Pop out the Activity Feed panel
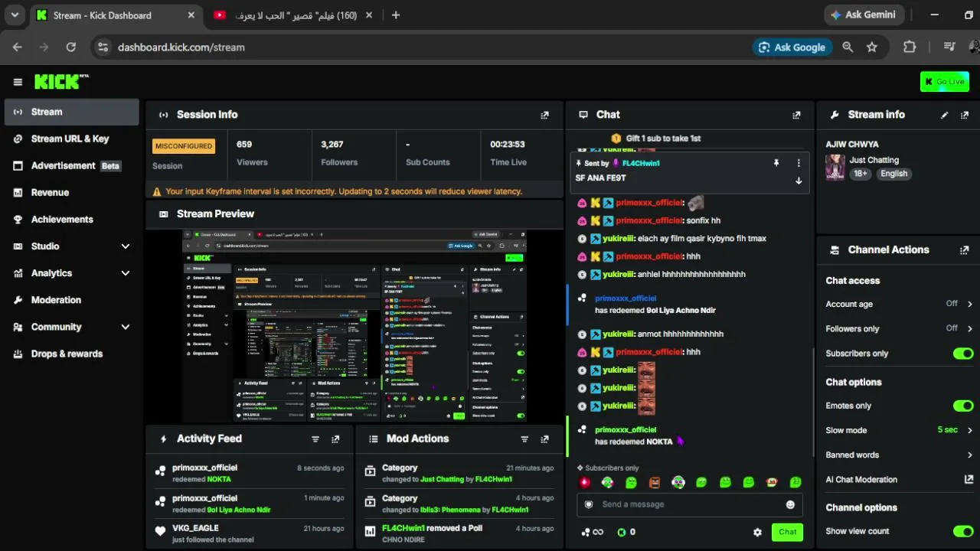The image size is (980, 551). (335, 439)
